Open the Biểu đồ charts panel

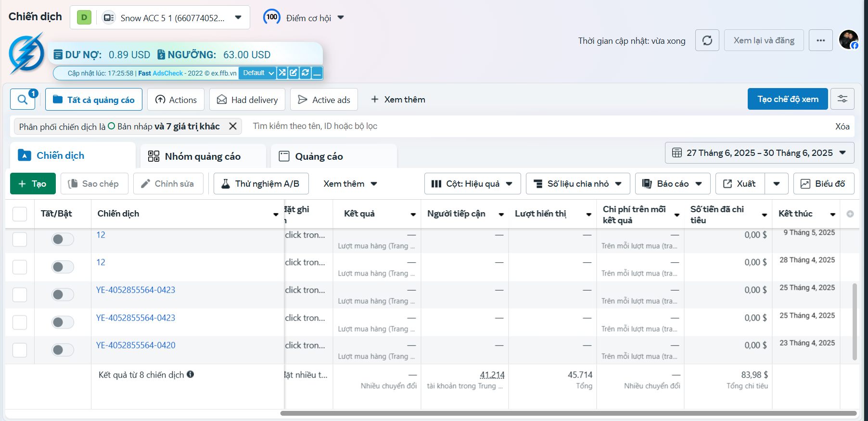tap(823, 183)
